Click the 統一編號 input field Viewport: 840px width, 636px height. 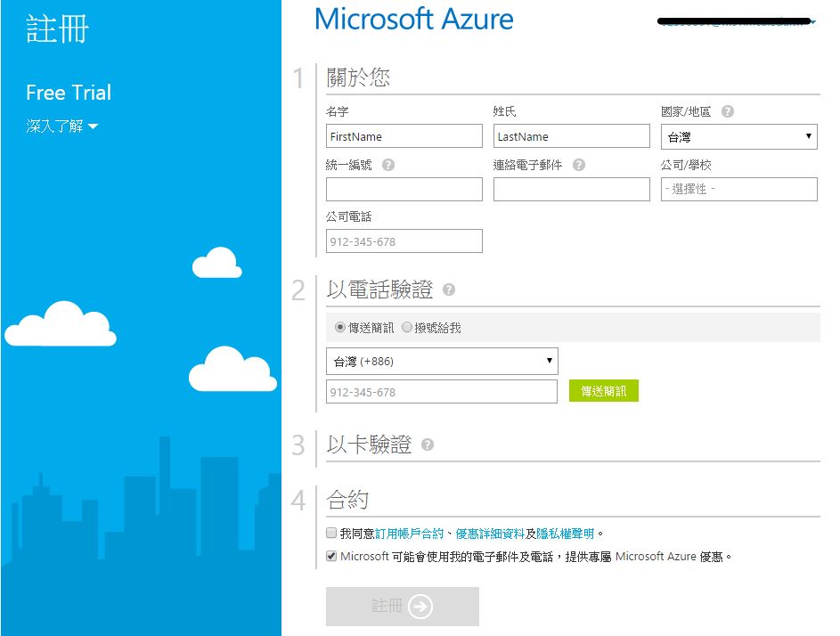tap(404, 189)
